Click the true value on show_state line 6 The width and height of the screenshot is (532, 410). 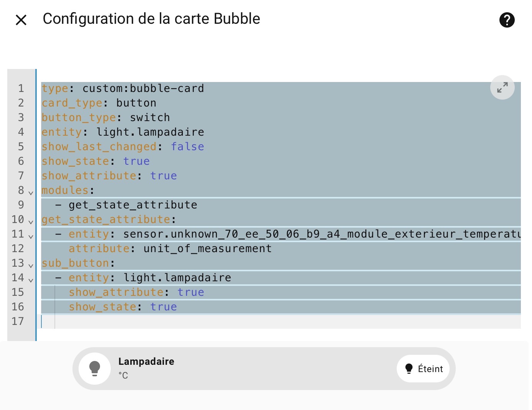[x=136, y=161]
